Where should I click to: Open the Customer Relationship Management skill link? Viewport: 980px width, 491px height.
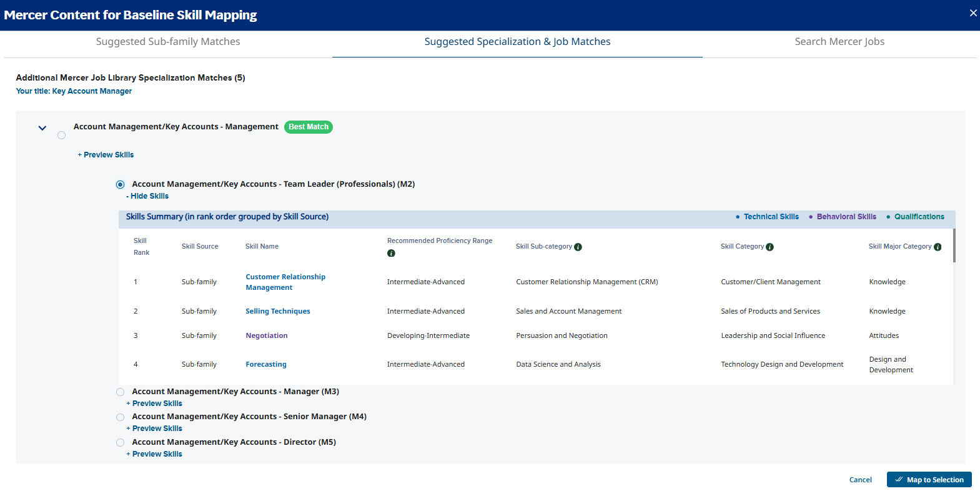[285, 282]
